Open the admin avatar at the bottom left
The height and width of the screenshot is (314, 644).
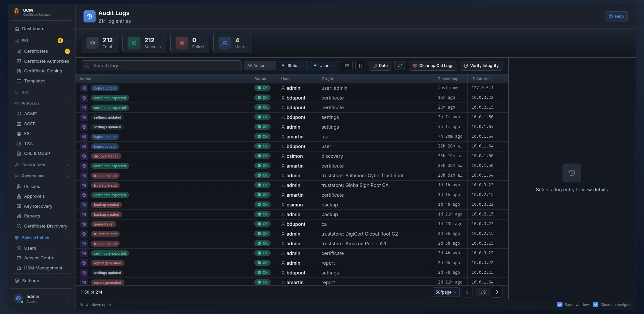pos(18,298)
